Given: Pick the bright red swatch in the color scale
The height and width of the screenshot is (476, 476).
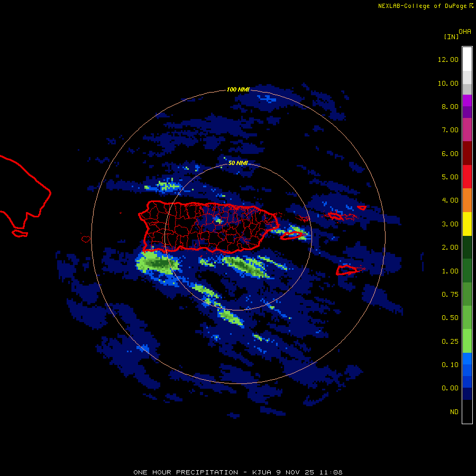Looking at the screenshot, I should coord(467,177).
